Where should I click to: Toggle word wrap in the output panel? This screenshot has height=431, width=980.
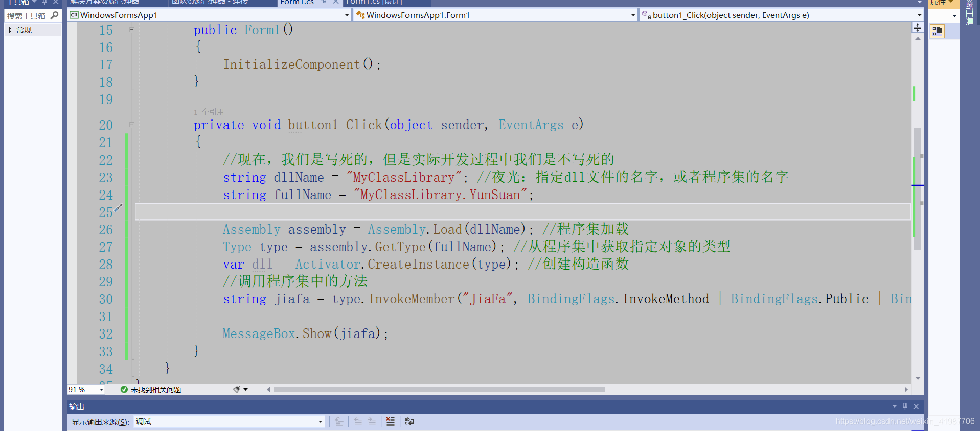409,421
